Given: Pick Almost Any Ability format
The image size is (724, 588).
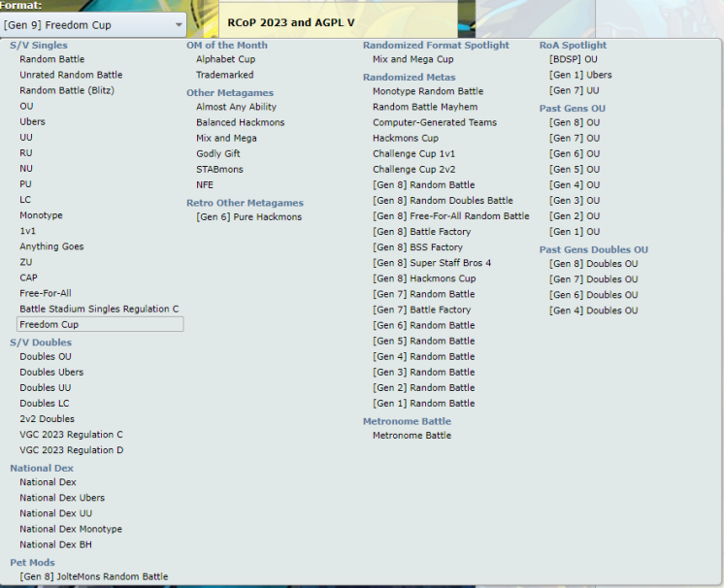Looking at the screenshot, I should (x=236, y=107).
